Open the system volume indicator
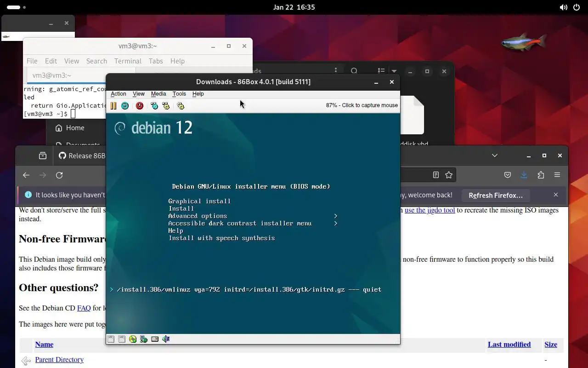Image resolution: width=588 pixels, height=368 pixels. [x=564, y=7]
